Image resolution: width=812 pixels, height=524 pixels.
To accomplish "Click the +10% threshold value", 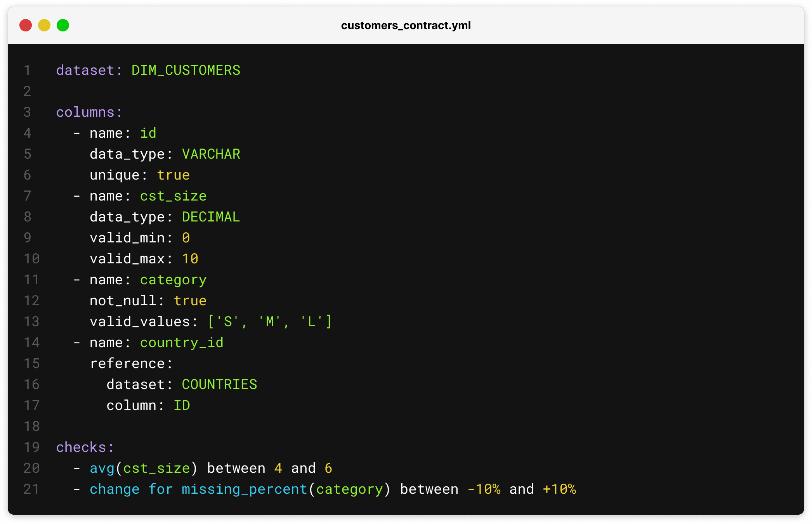I will tap(559, 489).
